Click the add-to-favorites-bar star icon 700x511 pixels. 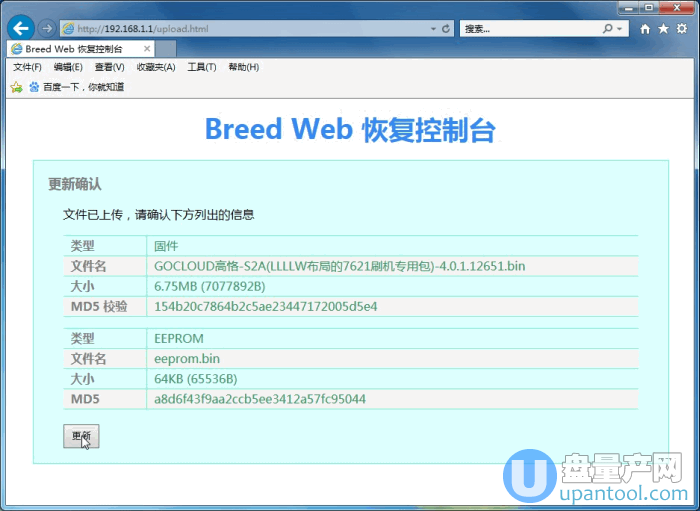click(16, 87)
